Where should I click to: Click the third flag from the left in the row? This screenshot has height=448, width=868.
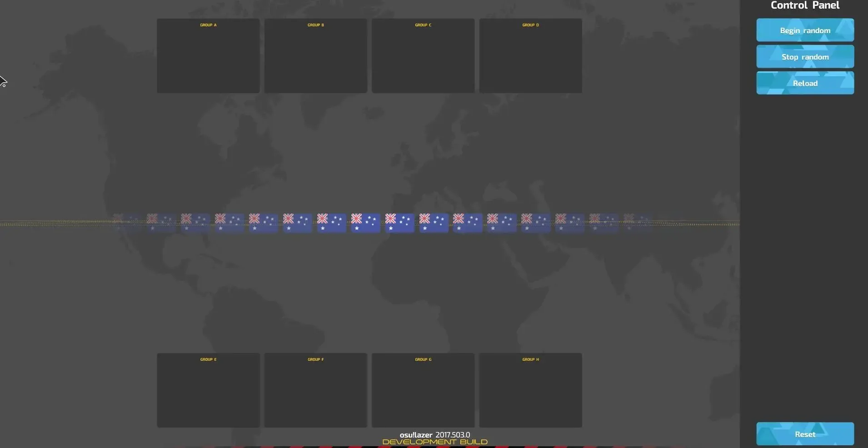[x=195, y=223]
